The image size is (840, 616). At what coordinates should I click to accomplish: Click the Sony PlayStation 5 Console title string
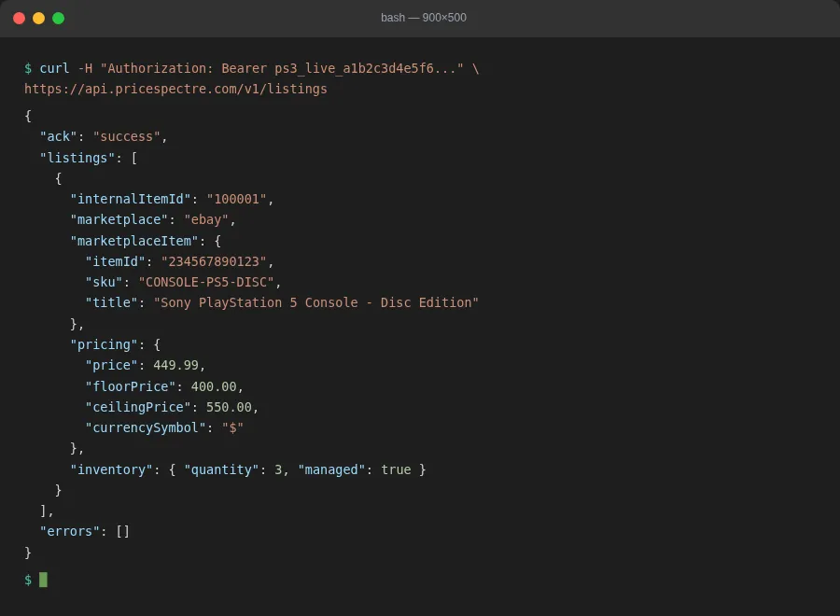pos(316,302)
